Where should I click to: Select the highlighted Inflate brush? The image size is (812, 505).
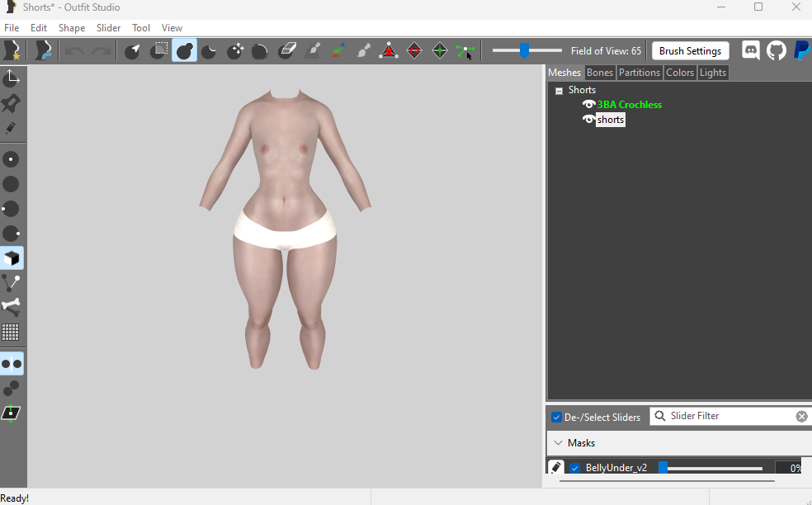click(184, 51)
